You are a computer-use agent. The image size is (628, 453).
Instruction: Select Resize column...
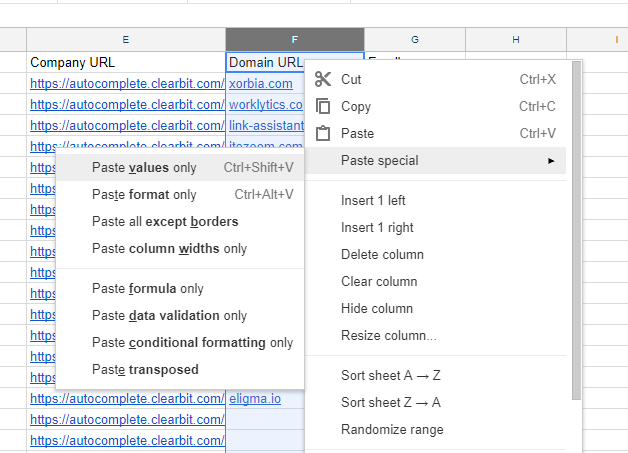tap(435, 335)
